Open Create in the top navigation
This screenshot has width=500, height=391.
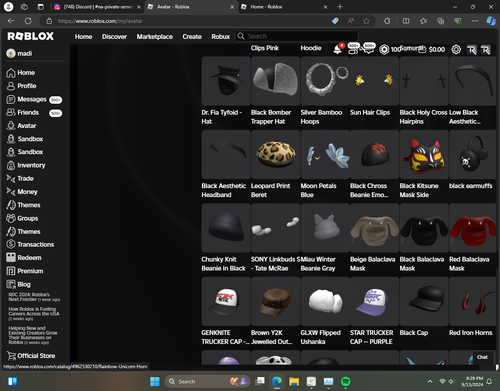pyautogui.click(x=192, y=37)
